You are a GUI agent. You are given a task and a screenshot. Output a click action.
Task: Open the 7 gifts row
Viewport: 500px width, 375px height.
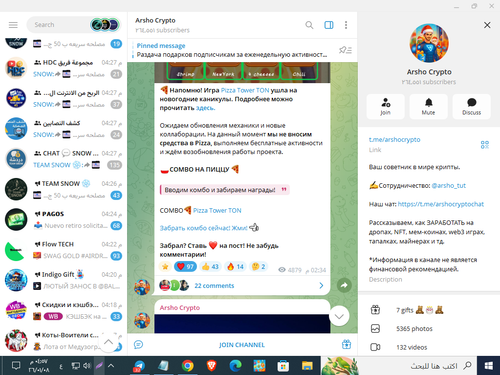(x=429, y=310)
